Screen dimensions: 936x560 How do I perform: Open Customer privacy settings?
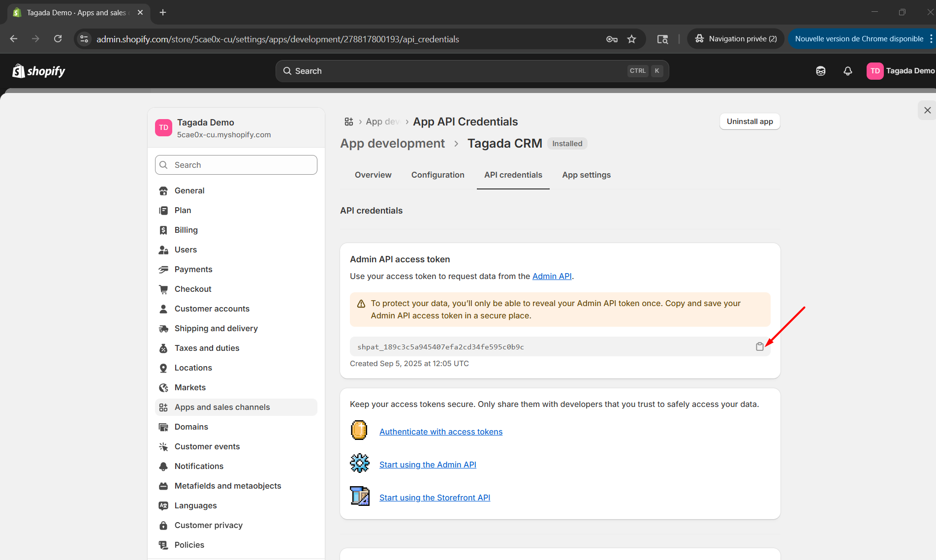pyautogui.click(x=236, y=525)
